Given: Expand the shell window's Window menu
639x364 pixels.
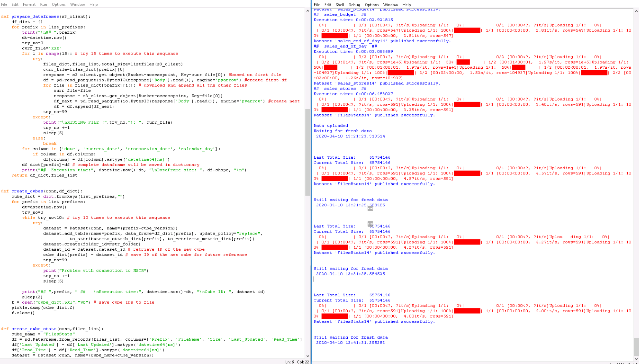Looking at the screenshot, I should (390, 5).
